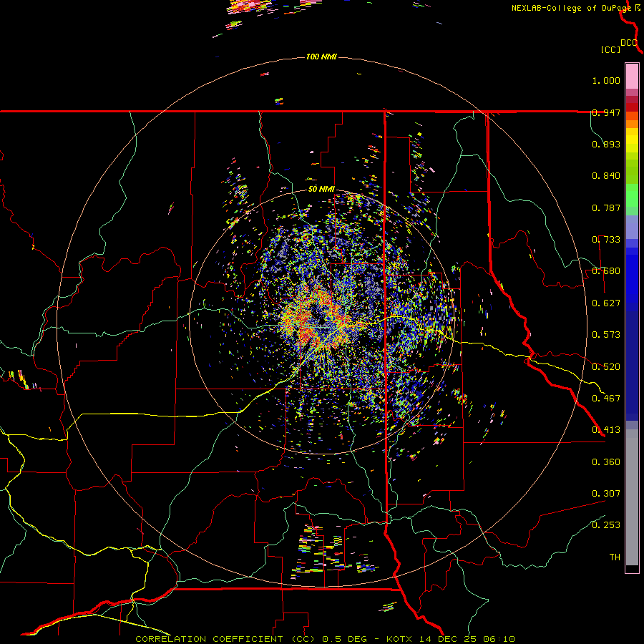Viewport: 644px width, 644px height.
Task: Pick the bright green band on color bar
Action: (632, 195)
